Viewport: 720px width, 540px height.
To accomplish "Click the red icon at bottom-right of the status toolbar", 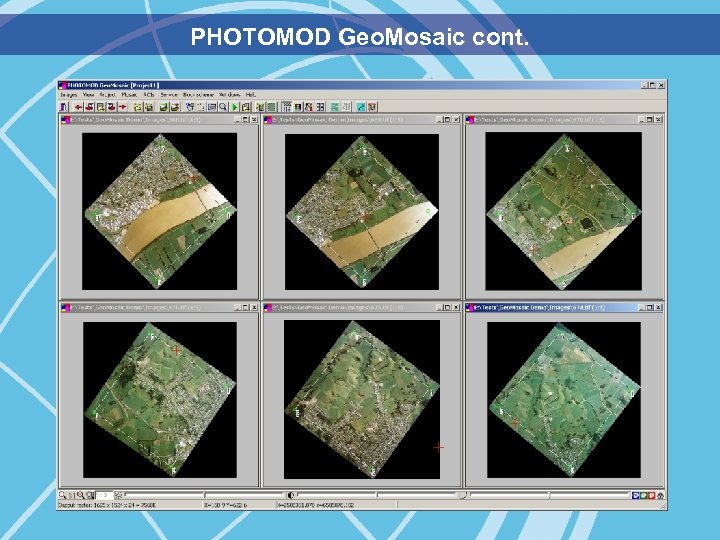I will [652, 495].
